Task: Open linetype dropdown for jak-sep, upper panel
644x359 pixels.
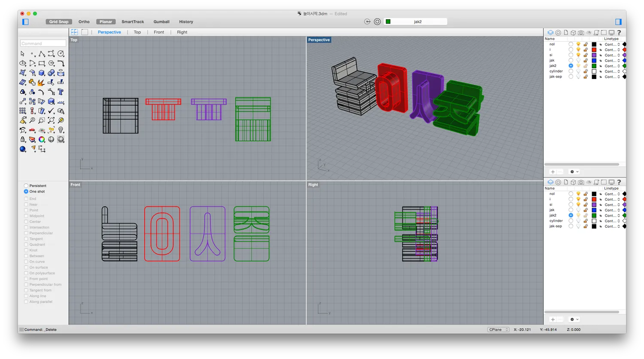Action: tap(612, 77)
